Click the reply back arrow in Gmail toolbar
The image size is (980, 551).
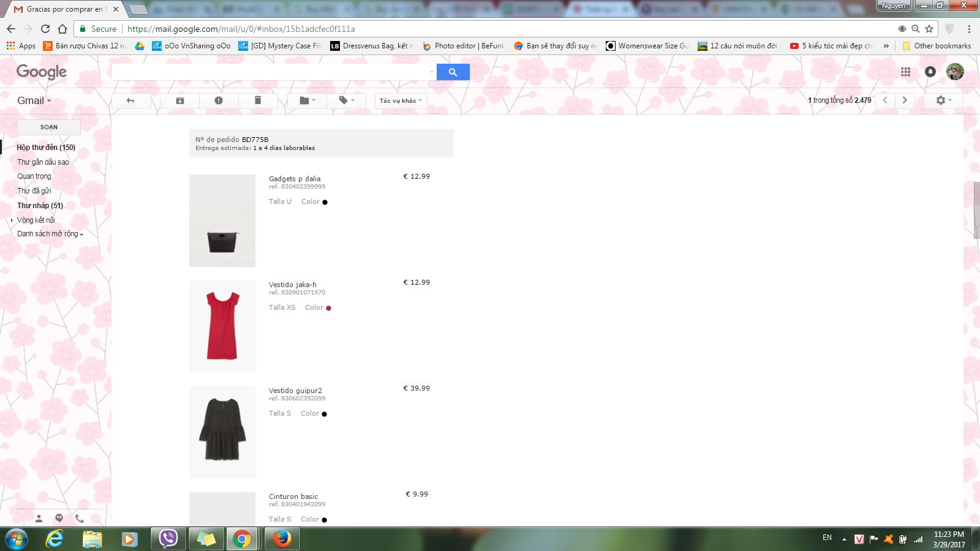tap(130, 100)
